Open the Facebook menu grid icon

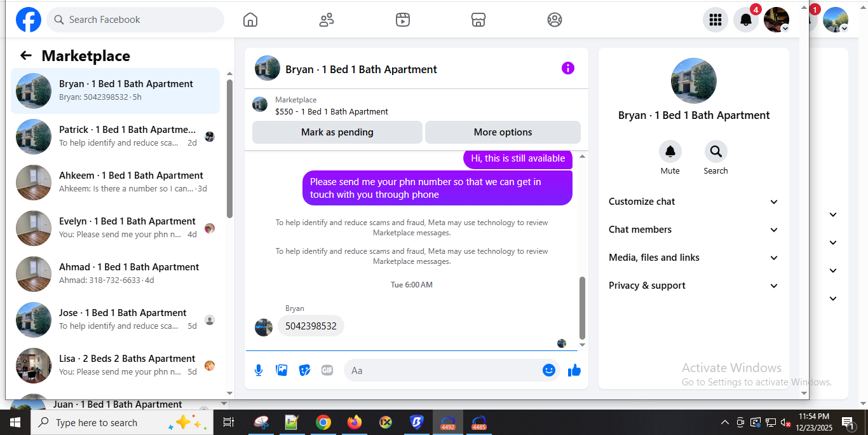[715, 20]
